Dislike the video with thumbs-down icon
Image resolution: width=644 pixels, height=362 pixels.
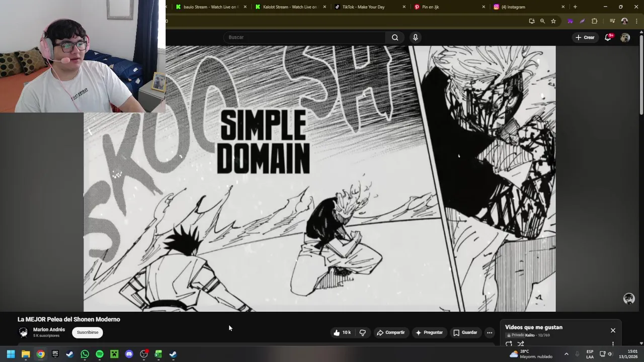(x=362, y=332)
